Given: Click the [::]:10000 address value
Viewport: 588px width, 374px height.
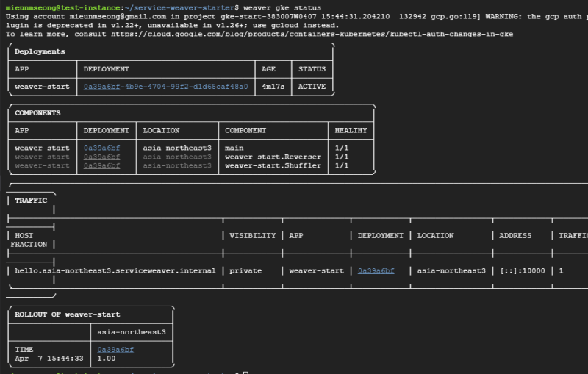Looking at the screenshot, I should [521, 270].
